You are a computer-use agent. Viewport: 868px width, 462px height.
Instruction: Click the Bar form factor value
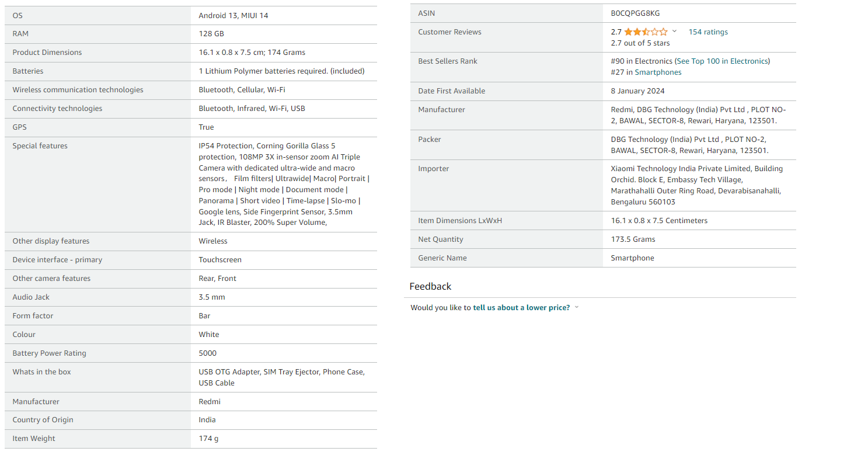[204, 316]
